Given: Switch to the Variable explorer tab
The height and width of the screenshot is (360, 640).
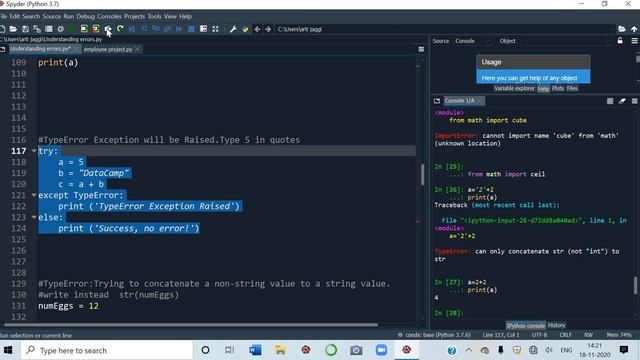Looking at the screenshot, I should tap(514, 89).
